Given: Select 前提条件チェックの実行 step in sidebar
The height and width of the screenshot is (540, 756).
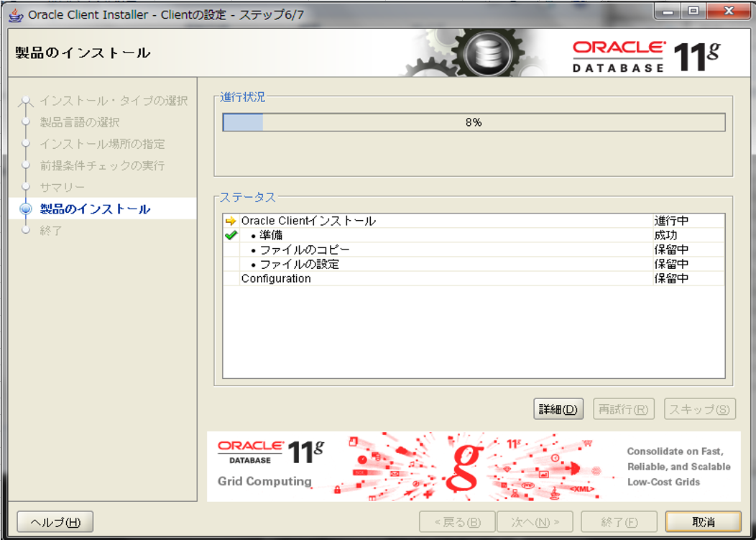Looking at the screenshot, I should point(102,165).
